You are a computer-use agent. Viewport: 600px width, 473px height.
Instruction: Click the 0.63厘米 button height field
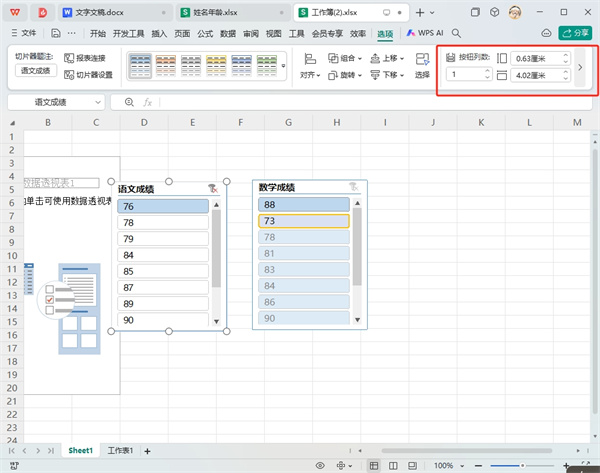coord(540,59)
